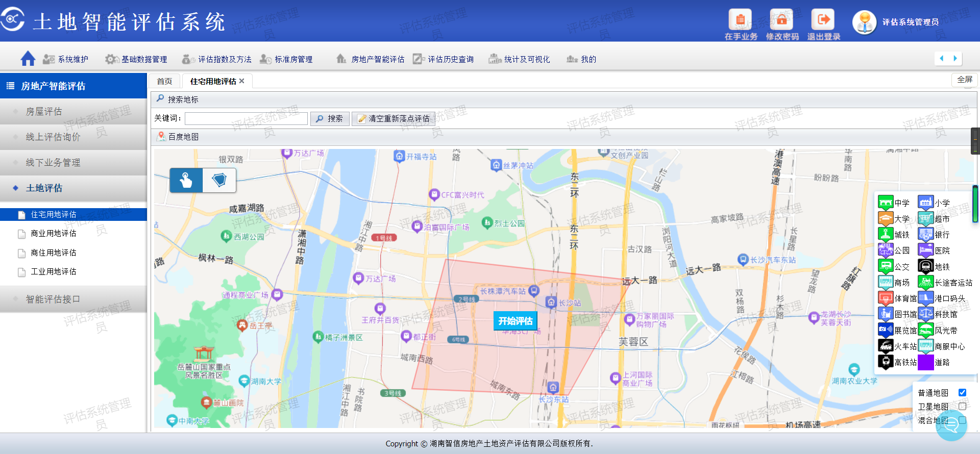
Task: Click the 科技馆 legend icon
Action: pos(926,314)
